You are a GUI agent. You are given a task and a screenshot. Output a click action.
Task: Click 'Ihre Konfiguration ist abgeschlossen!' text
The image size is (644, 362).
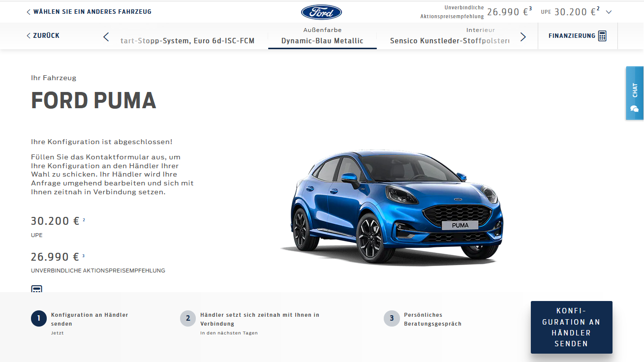coord(102,142)
